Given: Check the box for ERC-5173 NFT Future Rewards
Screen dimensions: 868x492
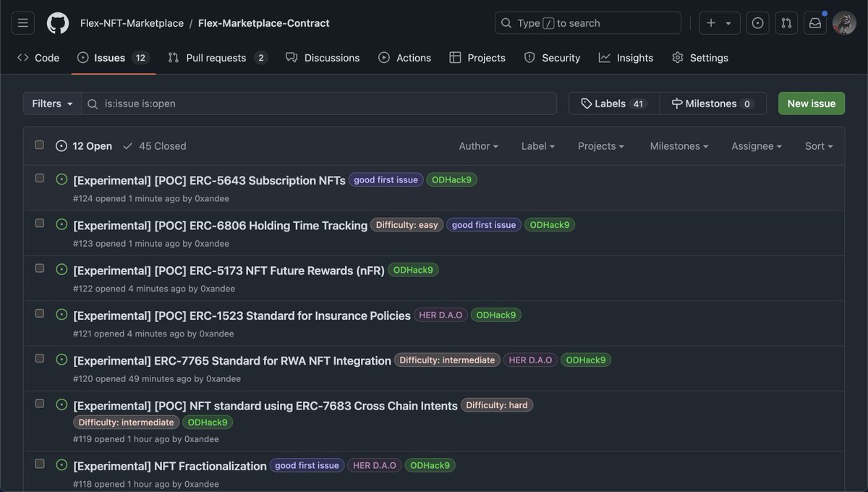Looking at the screenshot, I should [40, 268].
